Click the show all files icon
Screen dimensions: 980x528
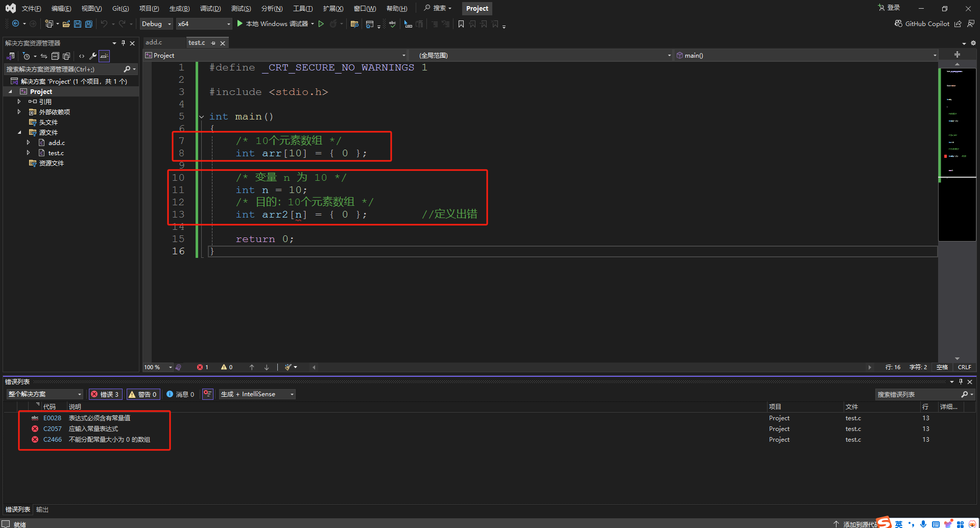tap(66, 56)
